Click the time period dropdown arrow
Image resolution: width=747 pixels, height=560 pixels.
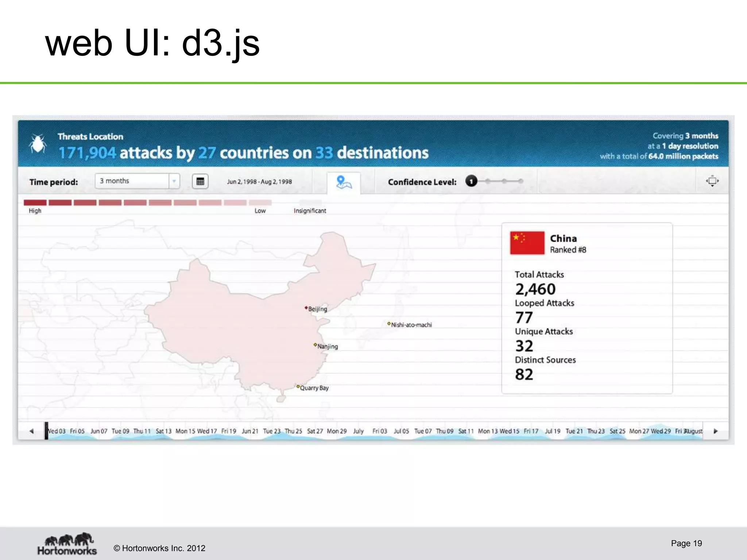click(x=174, y=181)
